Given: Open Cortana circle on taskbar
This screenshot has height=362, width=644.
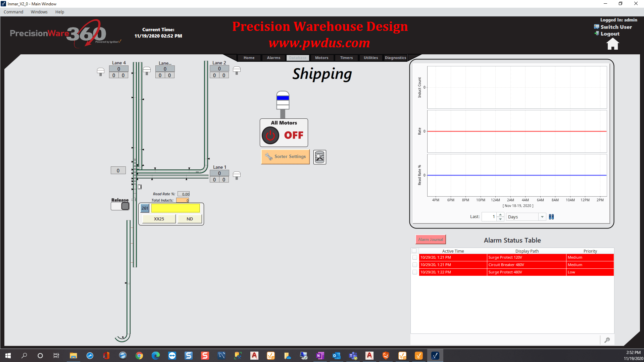Looking at the screenshot, I should (40, 356).
